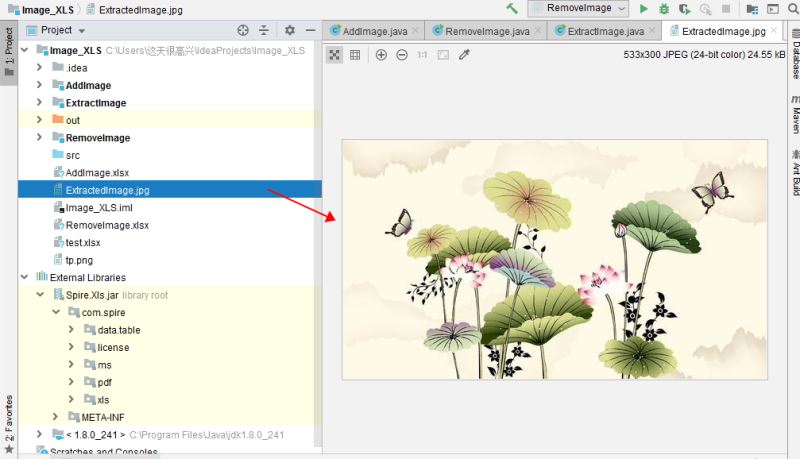Expand the META-INF folder
Image resolution: width=800 pixels, height=459 pixels.
(x=55, y=417)
